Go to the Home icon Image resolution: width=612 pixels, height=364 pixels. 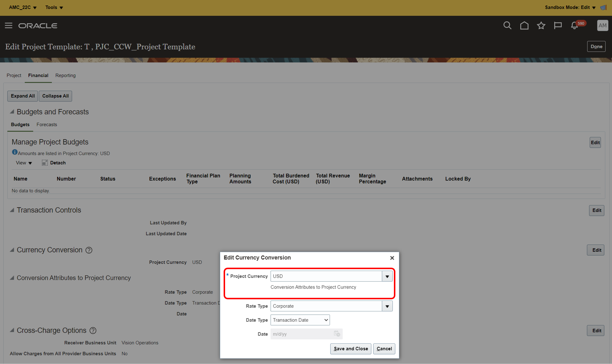[524, 25]
